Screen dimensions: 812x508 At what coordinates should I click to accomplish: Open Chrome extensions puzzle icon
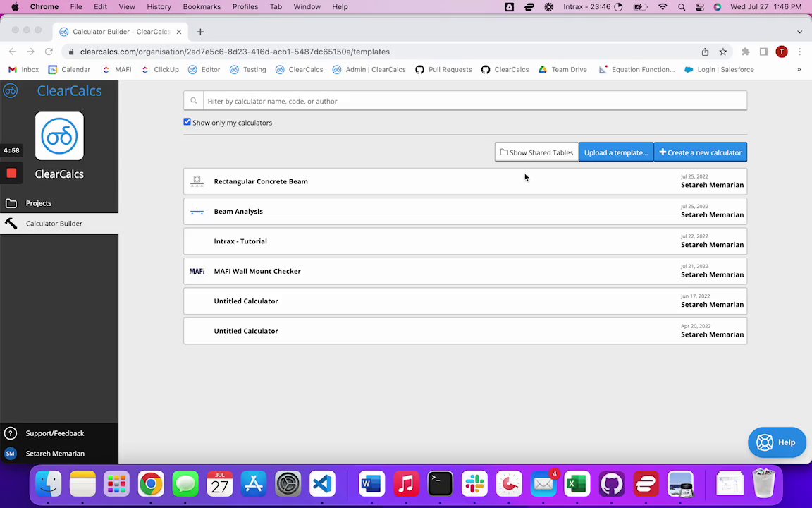(x=746, y=52)
